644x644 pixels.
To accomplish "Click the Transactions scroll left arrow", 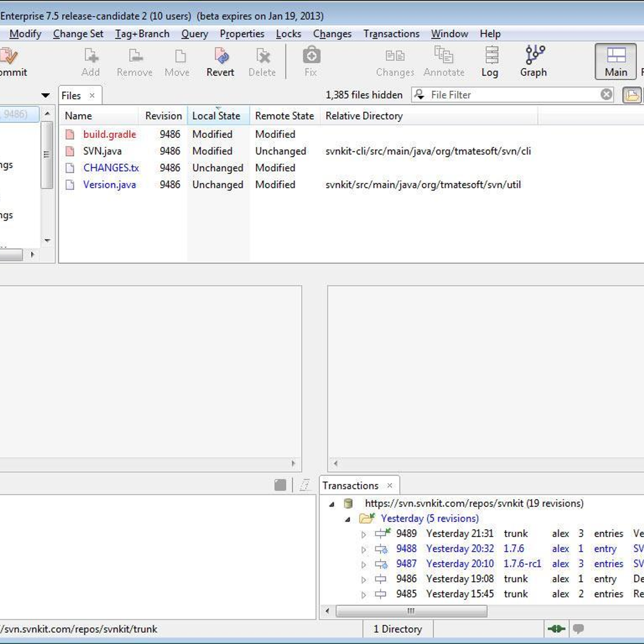I will 327,611.
